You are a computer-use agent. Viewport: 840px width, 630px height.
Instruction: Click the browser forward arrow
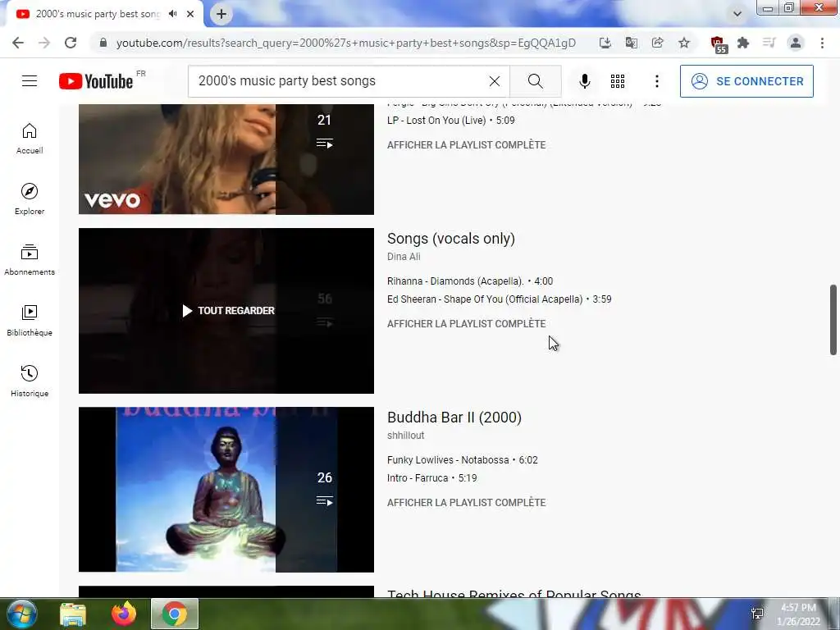tap(44, 43)
